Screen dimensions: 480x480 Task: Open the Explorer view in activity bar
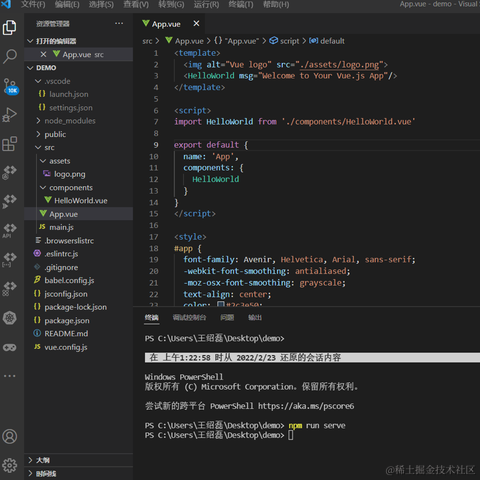point(10,27)
